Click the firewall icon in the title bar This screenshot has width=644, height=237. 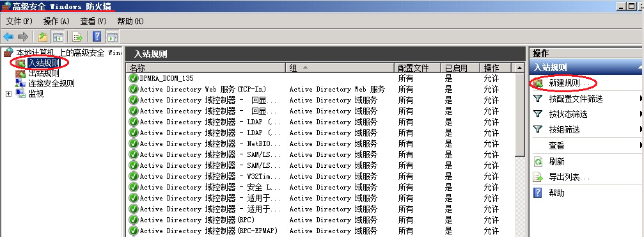click(6, 6)
